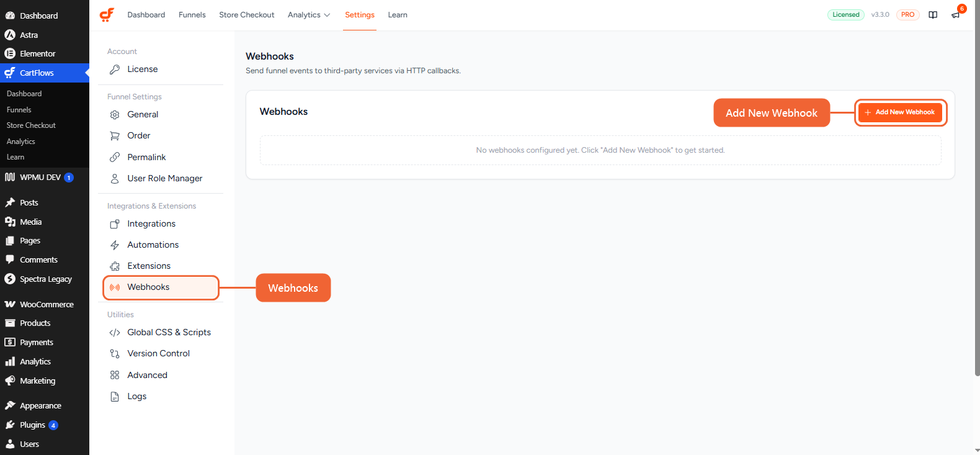This screenshot has width=980, height=455.
Task: Click the Plugins plug icon
Action: coord(10,425)
